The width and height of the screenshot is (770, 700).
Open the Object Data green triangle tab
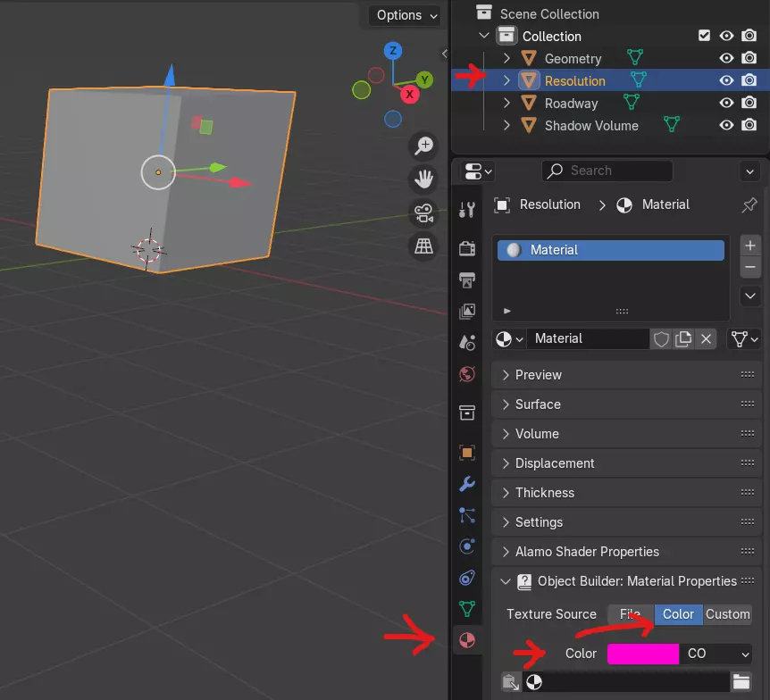466,609
